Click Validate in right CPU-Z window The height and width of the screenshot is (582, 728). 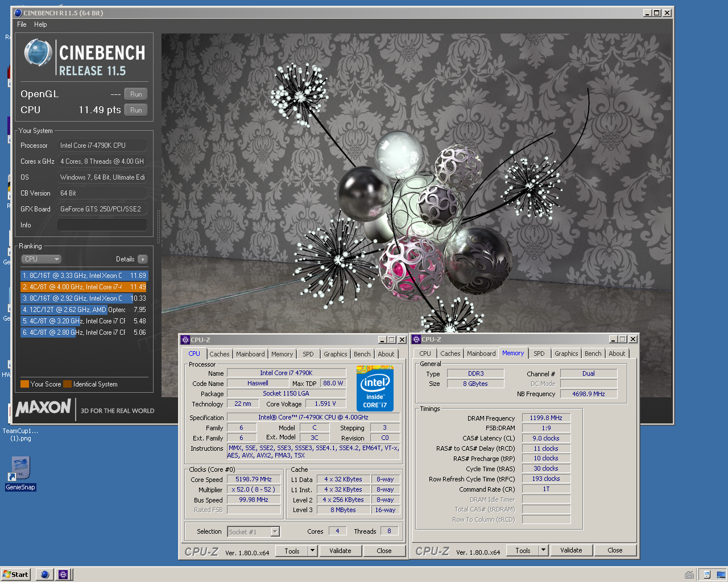[571, 550]
